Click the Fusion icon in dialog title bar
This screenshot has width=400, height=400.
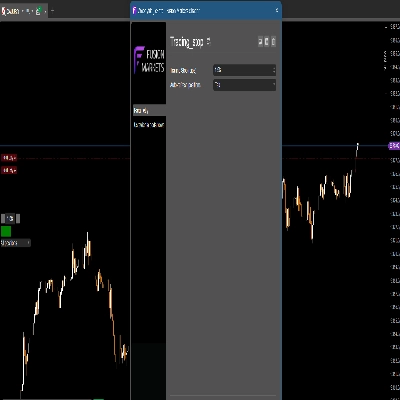click(x=134, y=10)
